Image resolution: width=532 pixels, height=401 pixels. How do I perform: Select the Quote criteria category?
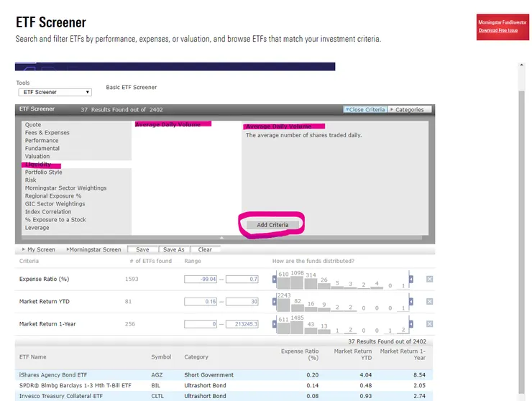(33, 124)
